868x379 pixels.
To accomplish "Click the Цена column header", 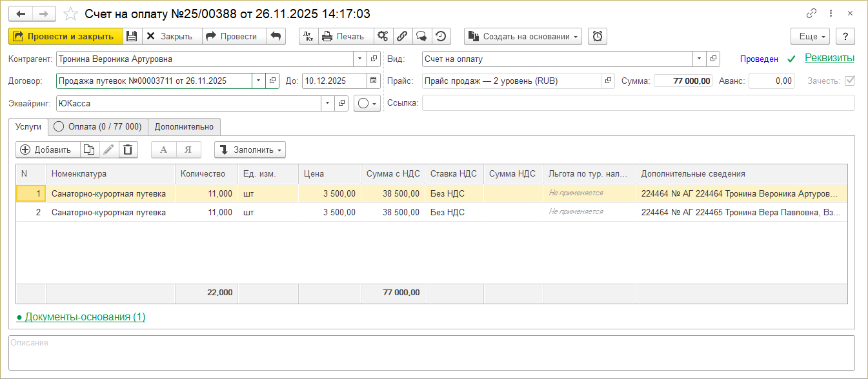I will 330,173.
